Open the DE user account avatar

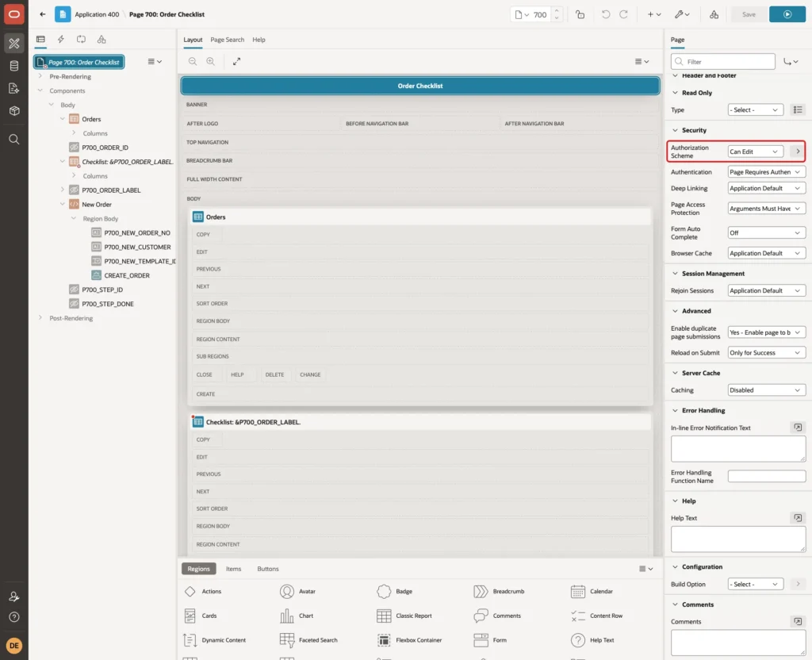click(x=14, y=646)
